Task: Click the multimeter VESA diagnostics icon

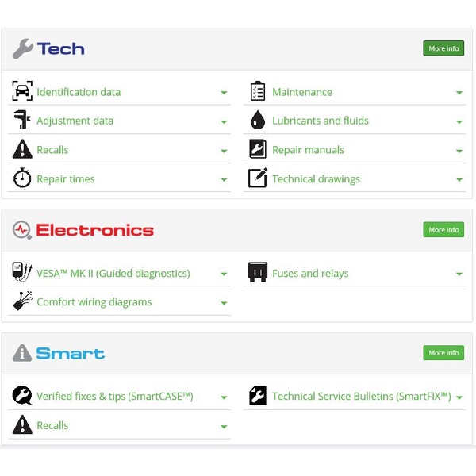Action: pos(22,272)
